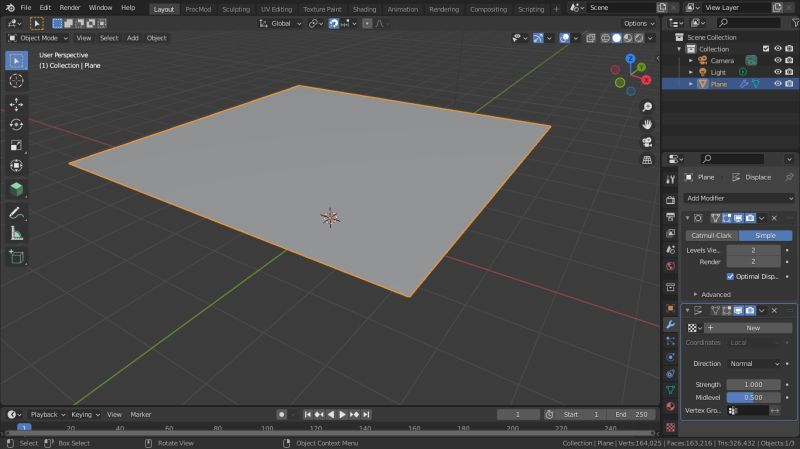Open the Object Data properties tab
The image size is (800, 449).
(x=670, y=390)
